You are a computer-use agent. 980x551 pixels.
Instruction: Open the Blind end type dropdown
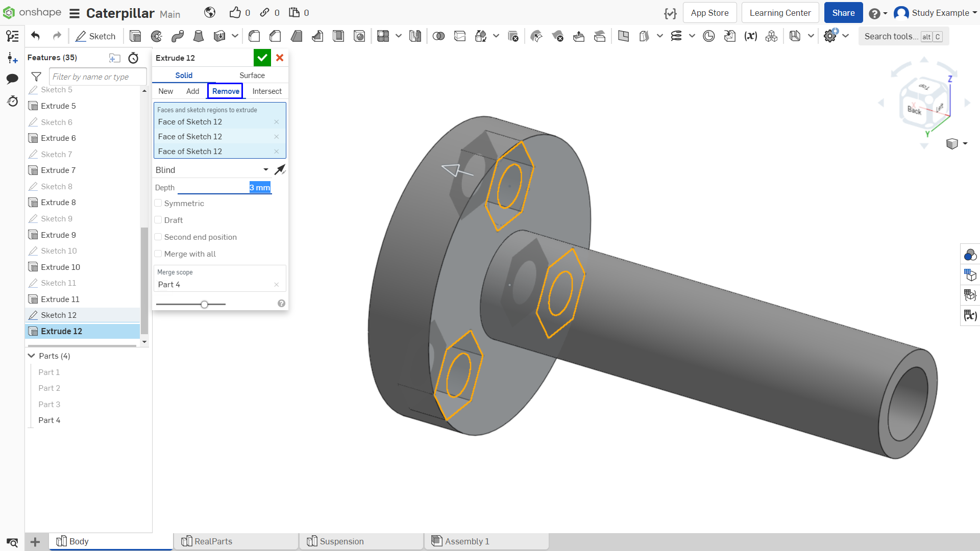click(212, 170)
